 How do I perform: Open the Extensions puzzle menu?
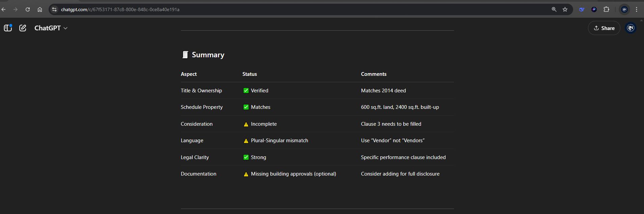[x=606, y=9]
